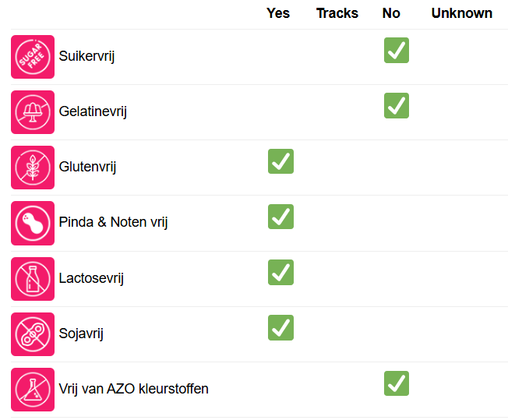515x420 pixels.
Task: Click the Glutenvrij label text
Action: [87, 168]
